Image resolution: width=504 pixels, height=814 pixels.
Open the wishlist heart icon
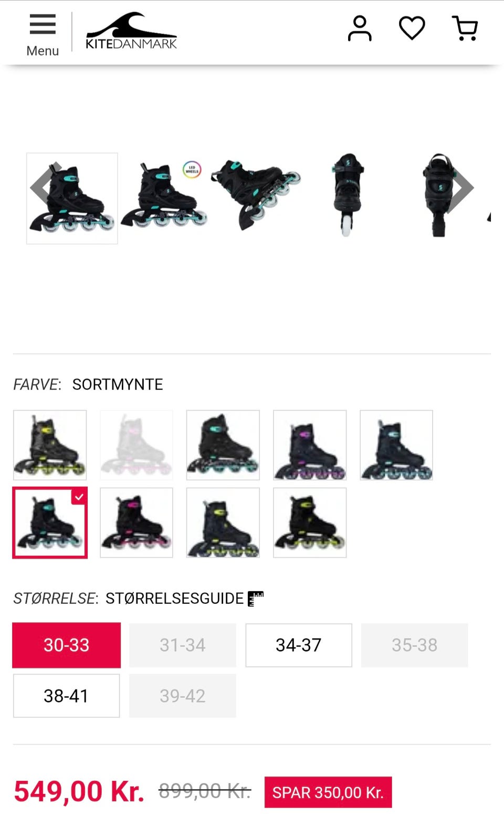(x=412, y=28)
